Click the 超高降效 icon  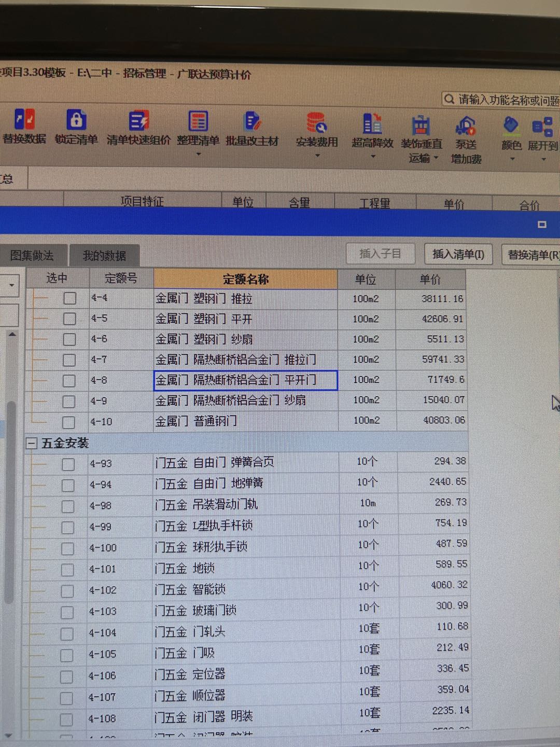[372, 123]
